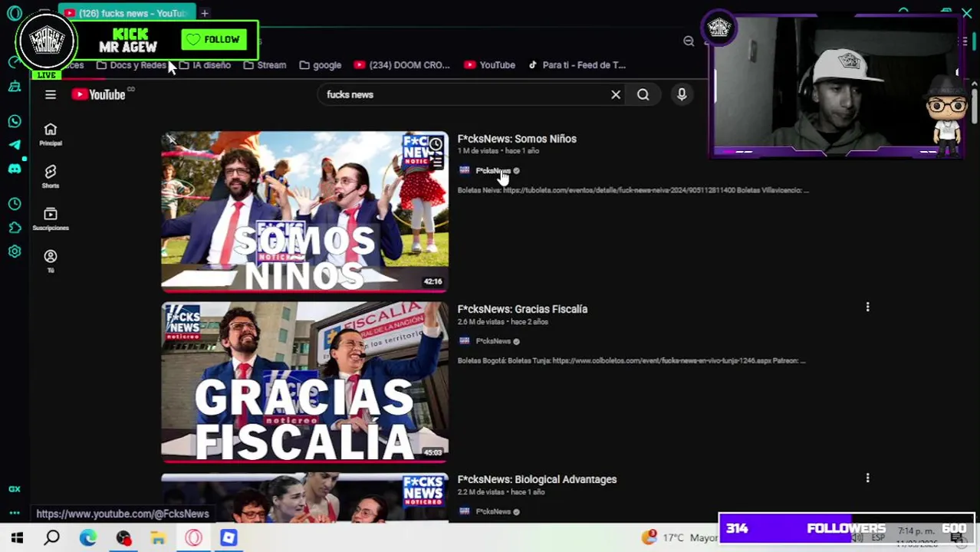Open options menu for Gracias Fiscalía
This screenshot has width=980, height=552.
click(x=867, y=307)
